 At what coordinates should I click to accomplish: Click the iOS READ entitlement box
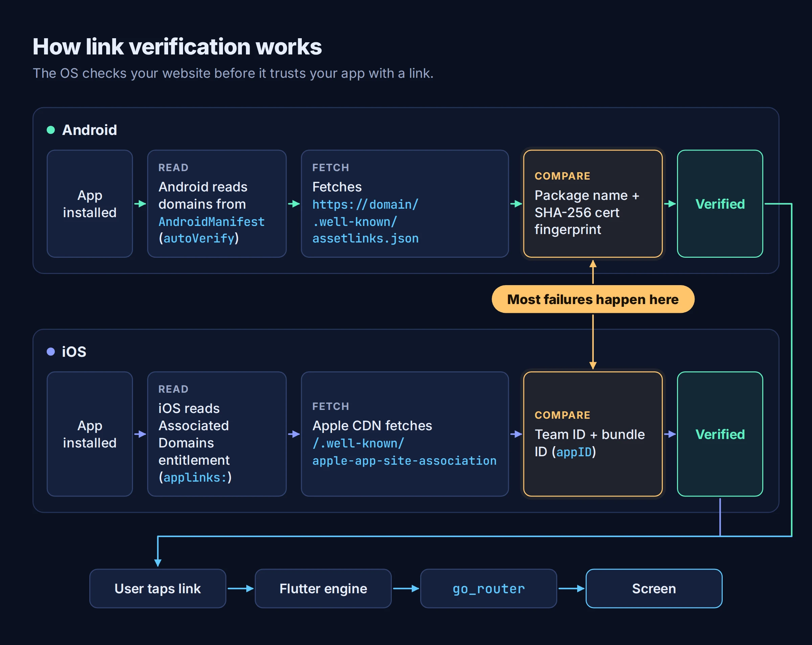[x=217, y=434]
